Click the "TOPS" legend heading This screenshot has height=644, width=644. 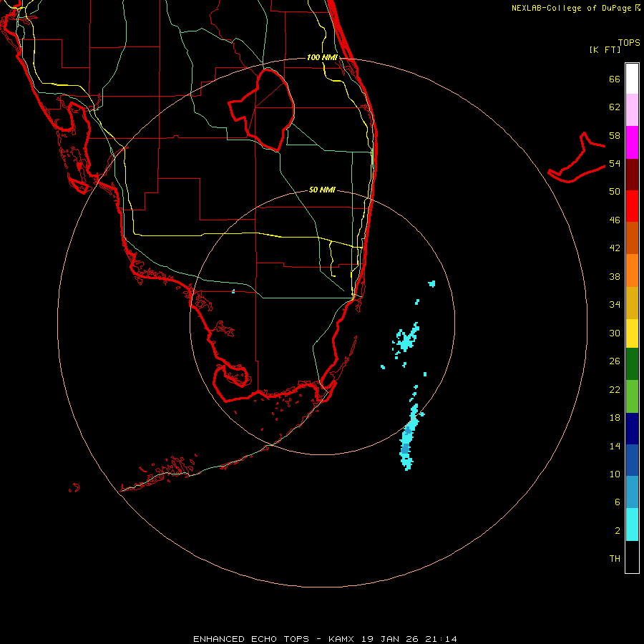click(x=629, y=43)
